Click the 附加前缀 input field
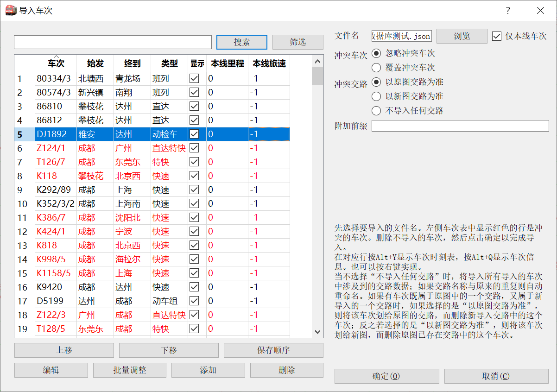This screenshot has width=557, height=392. click(x=460, y=126)
